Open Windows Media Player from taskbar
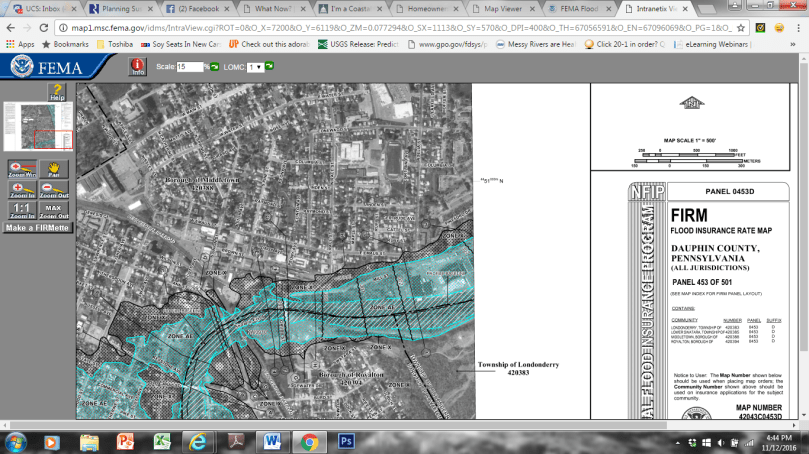Image resolution: width=809 pixels, height=454 pixels. click(x=51, y=442)
